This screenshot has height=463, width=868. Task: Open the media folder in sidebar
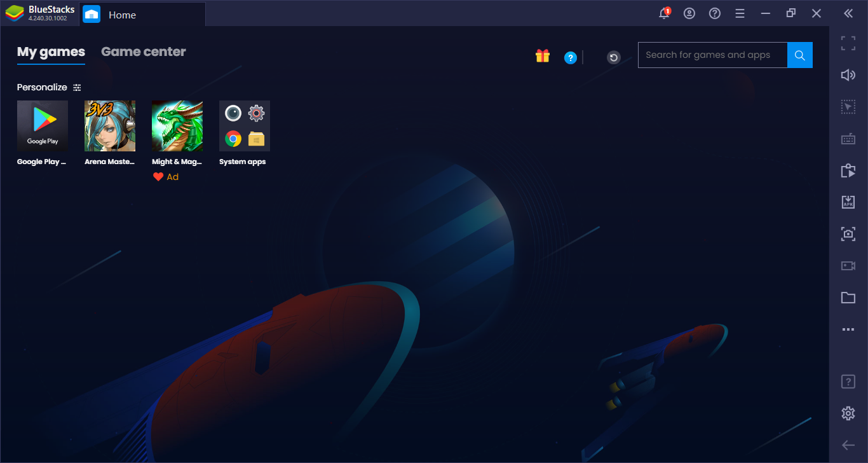(x=848, y=298)
